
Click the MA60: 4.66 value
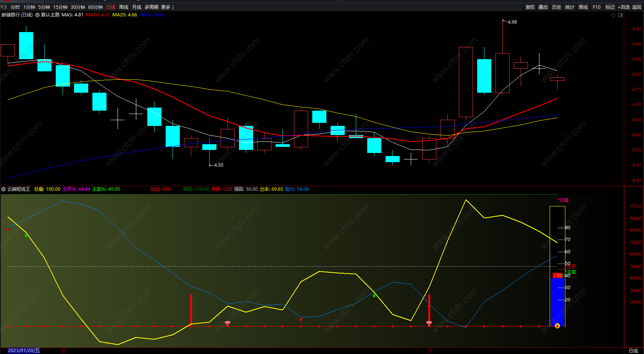pyautogui.click(x=152, y=15)
